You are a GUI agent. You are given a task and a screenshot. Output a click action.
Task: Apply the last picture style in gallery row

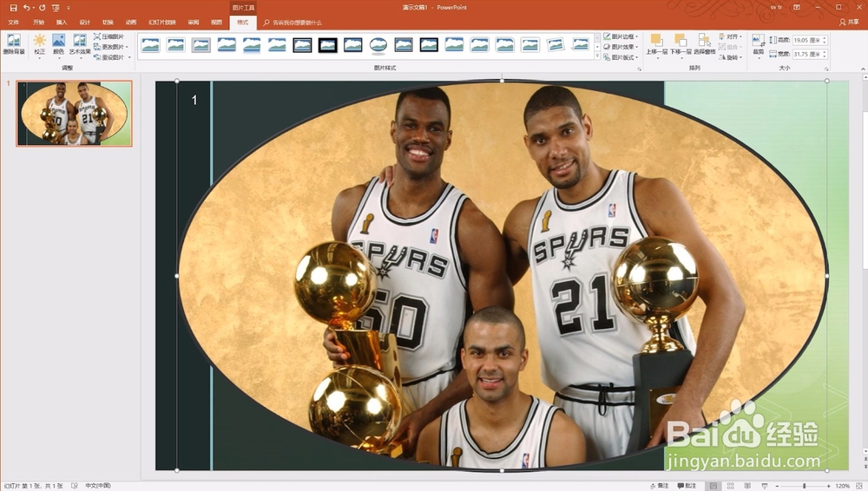click(x=581, y=45)
